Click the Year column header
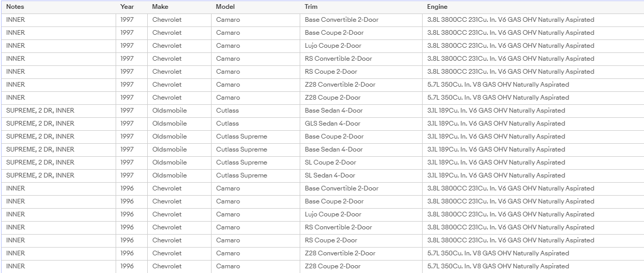This screenshot has width=644, height=273. coord(132,7)
